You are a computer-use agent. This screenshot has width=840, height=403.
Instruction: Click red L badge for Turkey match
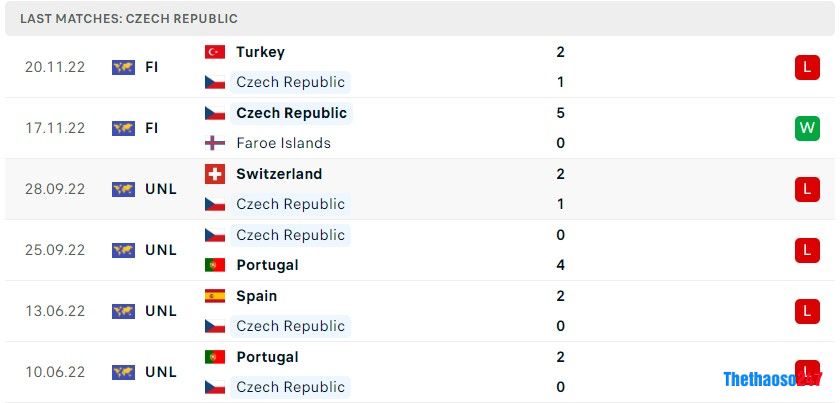tap(807, 67)
